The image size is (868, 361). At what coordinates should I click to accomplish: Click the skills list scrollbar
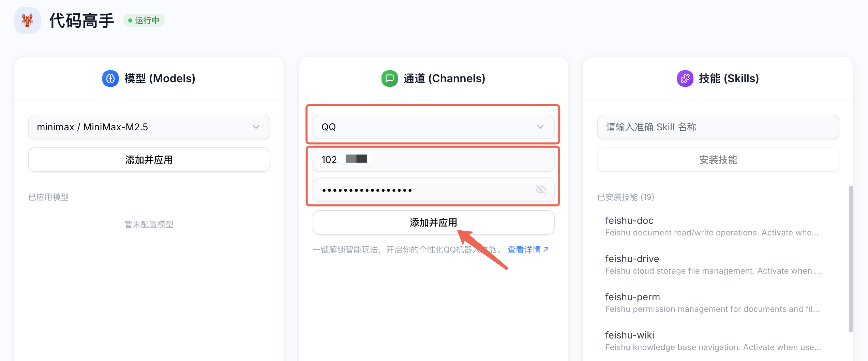click(x=851, y=259)
